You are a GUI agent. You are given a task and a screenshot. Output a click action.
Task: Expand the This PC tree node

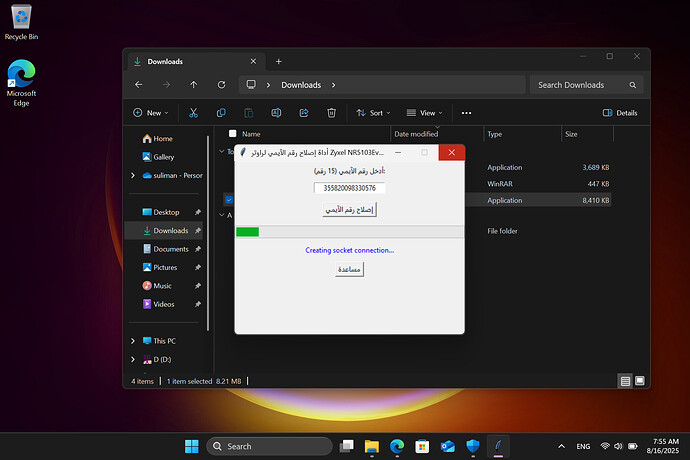click(134, 341)
